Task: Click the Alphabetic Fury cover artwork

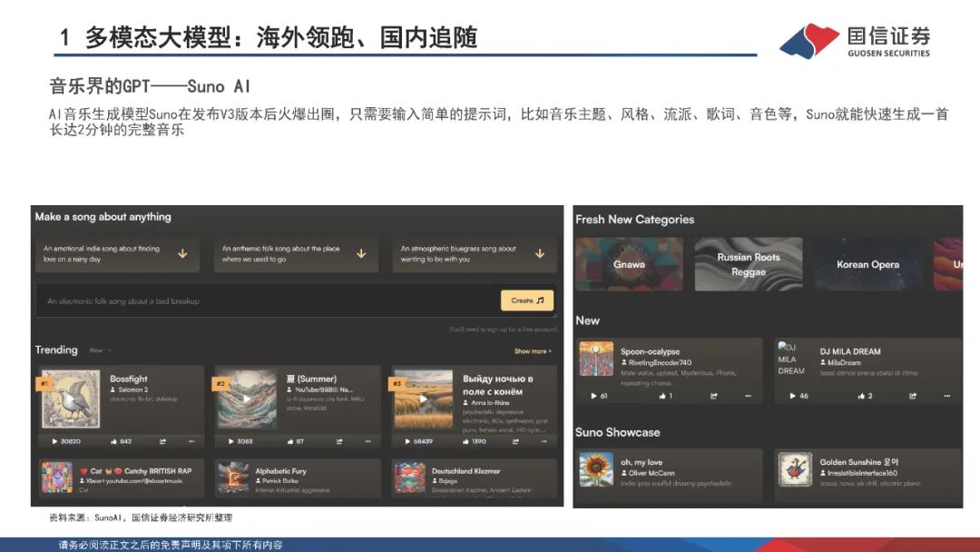Action: click(x=233, y=477)
